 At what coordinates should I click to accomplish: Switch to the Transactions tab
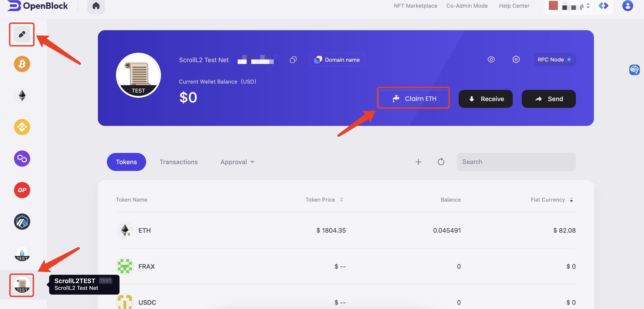click(x=179, y=162)
